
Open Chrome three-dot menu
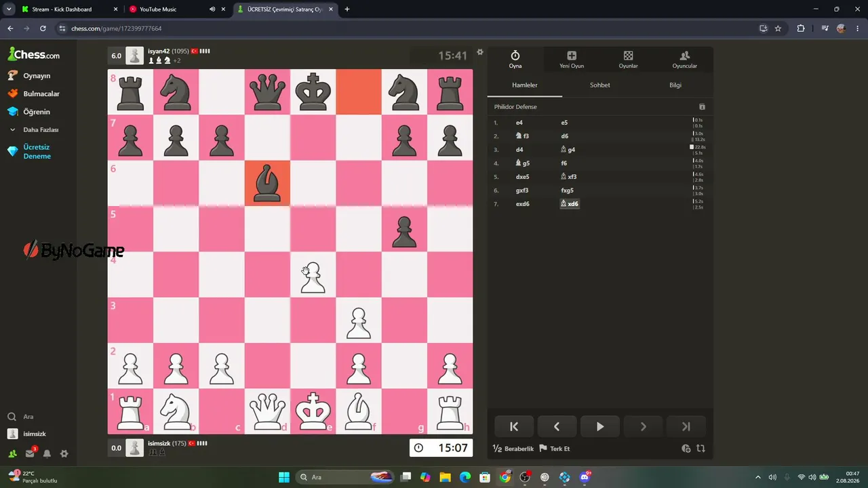(858, 28)
